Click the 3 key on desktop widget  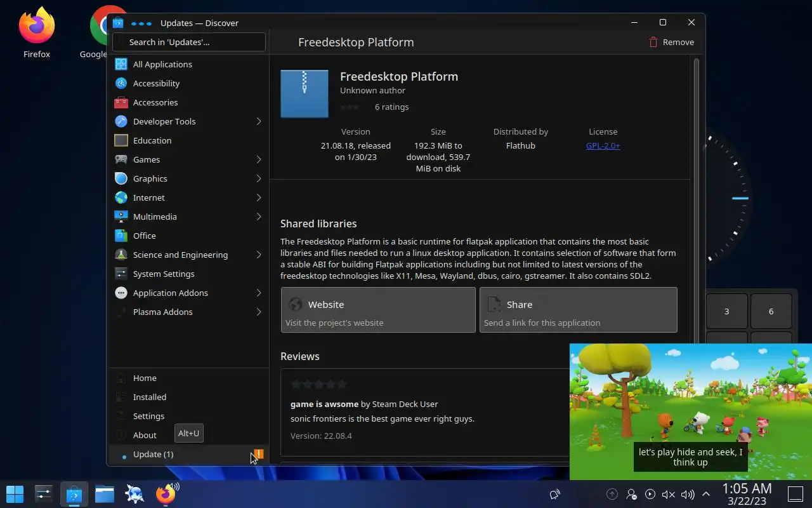(x=727, y=311)
